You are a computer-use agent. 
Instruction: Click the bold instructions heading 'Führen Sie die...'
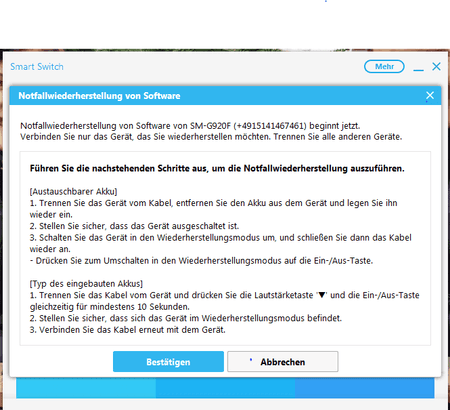[217, 168]
